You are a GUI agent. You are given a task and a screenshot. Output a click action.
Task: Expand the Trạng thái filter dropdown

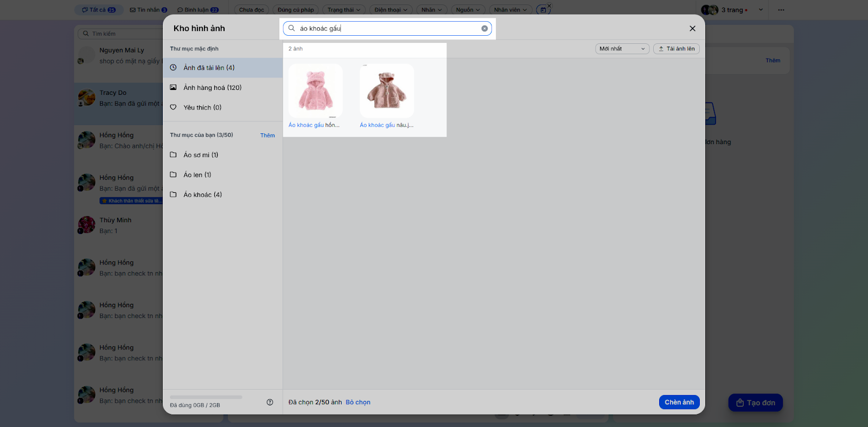[x=344, y=10]
